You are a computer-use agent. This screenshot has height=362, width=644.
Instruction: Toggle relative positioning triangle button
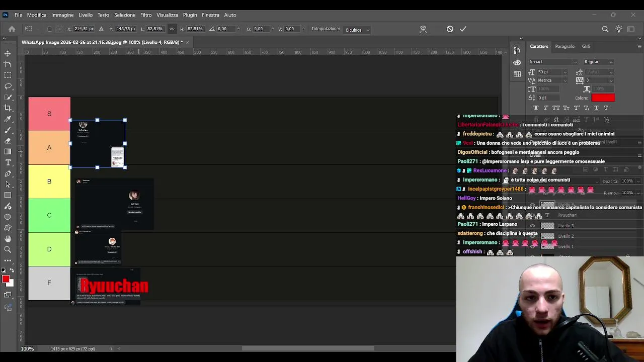[x=101, y=29]
